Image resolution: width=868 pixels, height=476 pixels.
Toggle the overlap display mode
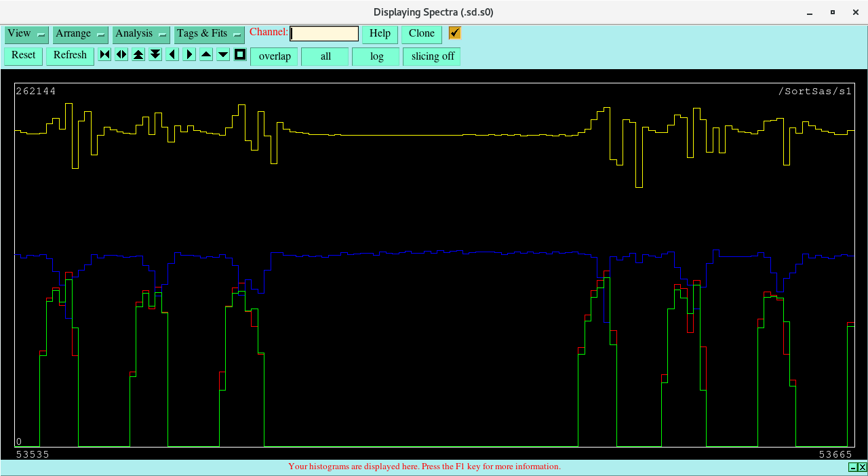click(x=275, y=56)
